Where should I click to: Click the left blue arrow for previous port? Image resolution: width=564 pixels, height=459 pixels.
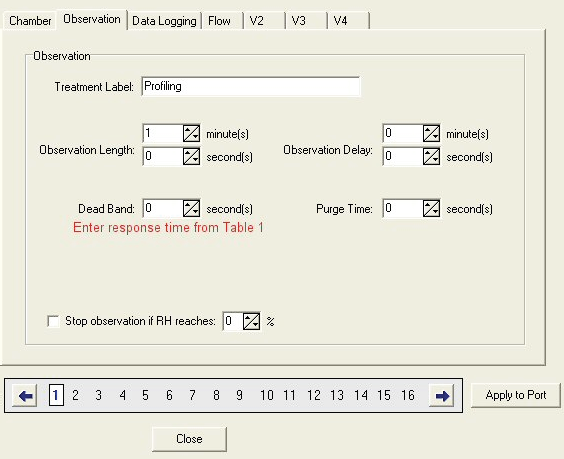(24, 396)
